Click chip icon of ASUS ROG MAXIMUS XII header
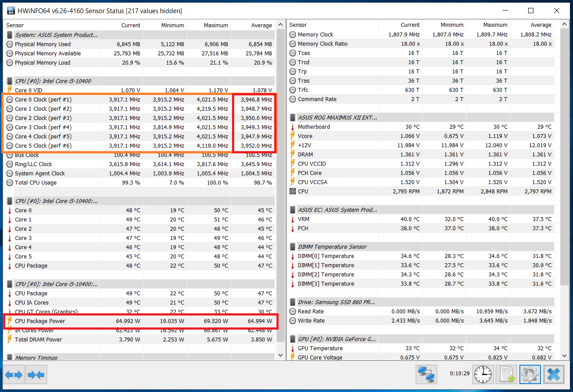The height and width of the screenshot is (392, 573). [x=293, y=117]
